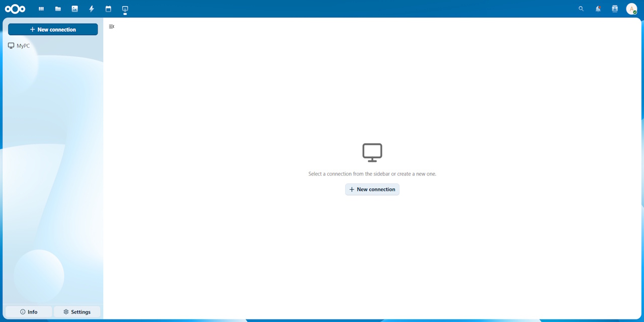Select the MyPC connection
This screenshot has width=644, height=322.
[53, 46]
